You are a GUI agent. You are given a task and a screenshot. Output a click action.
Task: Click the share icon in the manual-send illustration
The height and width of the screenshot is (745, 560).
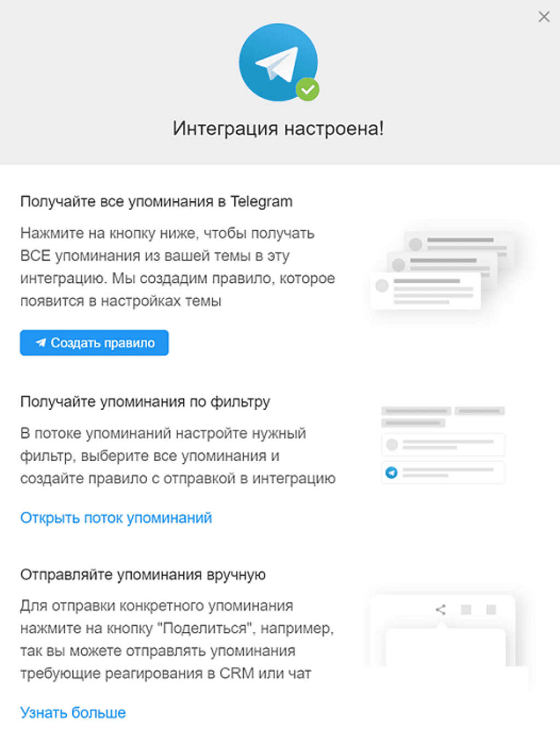click(x=441, y=609)
